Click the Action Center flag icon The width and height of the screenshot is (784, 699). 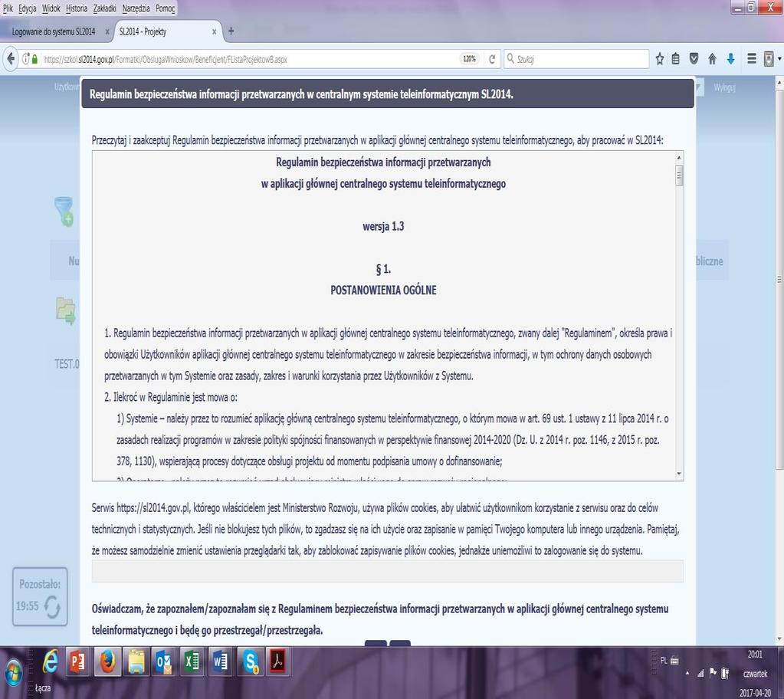pyautogui.click(x=713, y=673)
